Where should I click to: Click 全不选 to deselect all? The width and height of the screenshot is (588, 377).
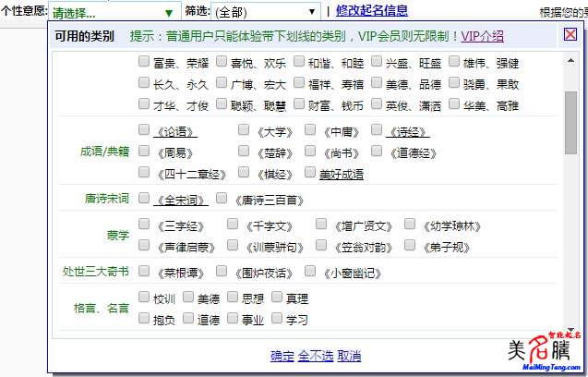tap(315, 356)
